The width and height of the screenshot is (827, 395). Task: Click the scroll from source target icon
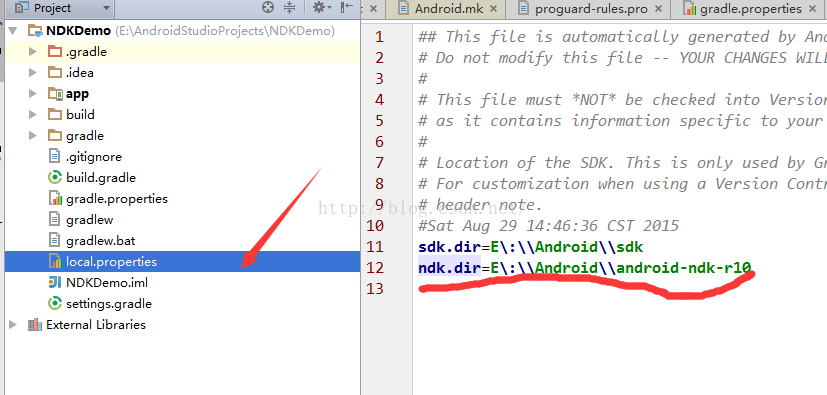point(268,7)
